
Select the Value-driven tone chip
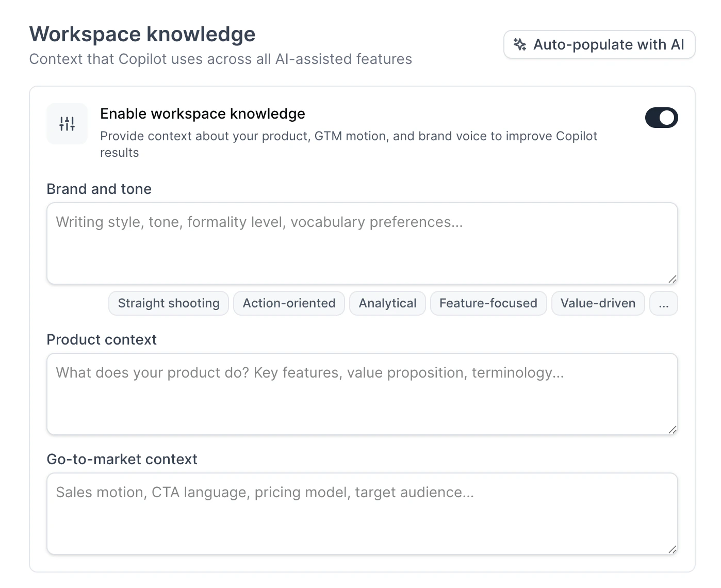pyautogui.click(x=598, y=303)
